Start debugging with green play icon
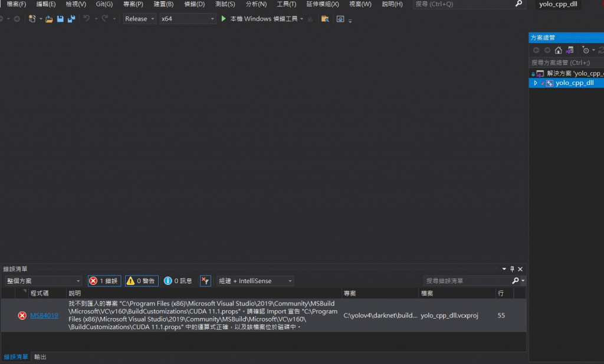 224,18
